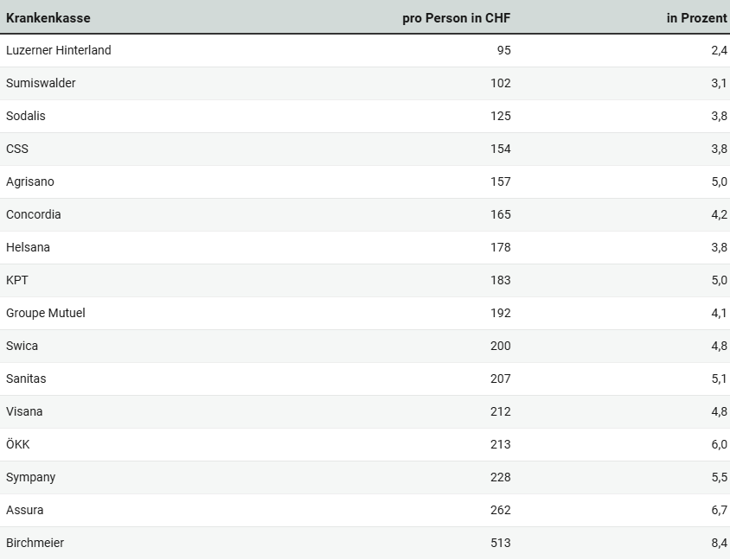Click the CSS row label
This screenshot has height=560, width=730.
click(x=17, y=149)
